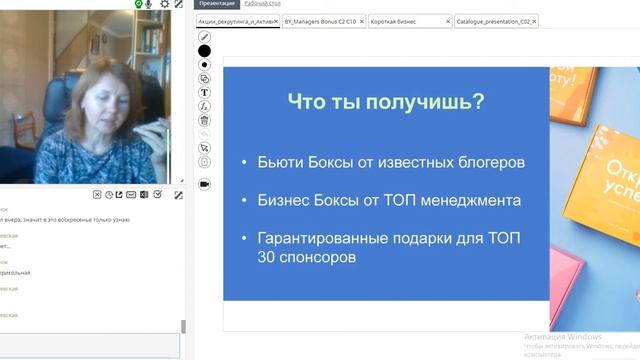
Task: Close the Catalogue_presentation tab
Action: [534, 22]
